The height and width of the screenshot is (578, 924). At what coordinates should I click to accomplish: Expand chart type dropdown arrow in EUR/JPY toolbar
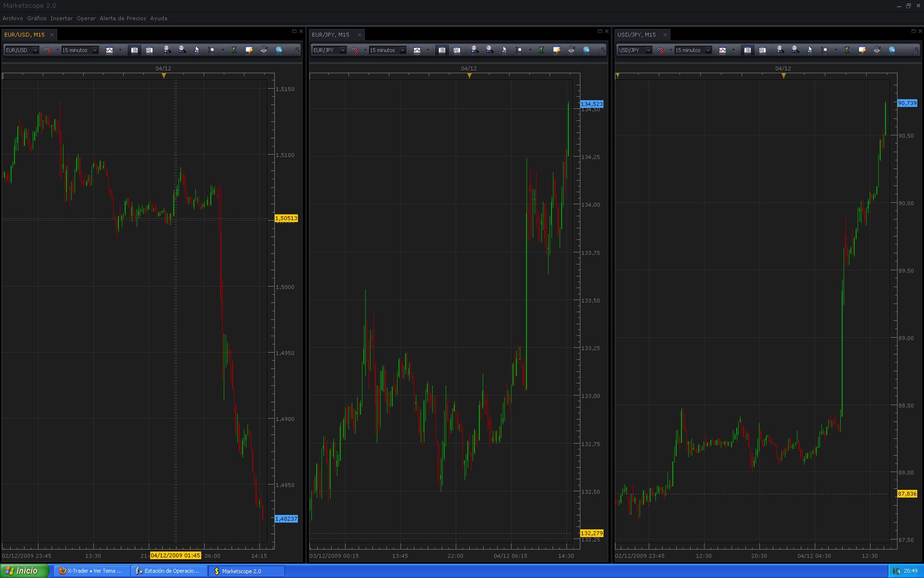[x=428, y=50]
